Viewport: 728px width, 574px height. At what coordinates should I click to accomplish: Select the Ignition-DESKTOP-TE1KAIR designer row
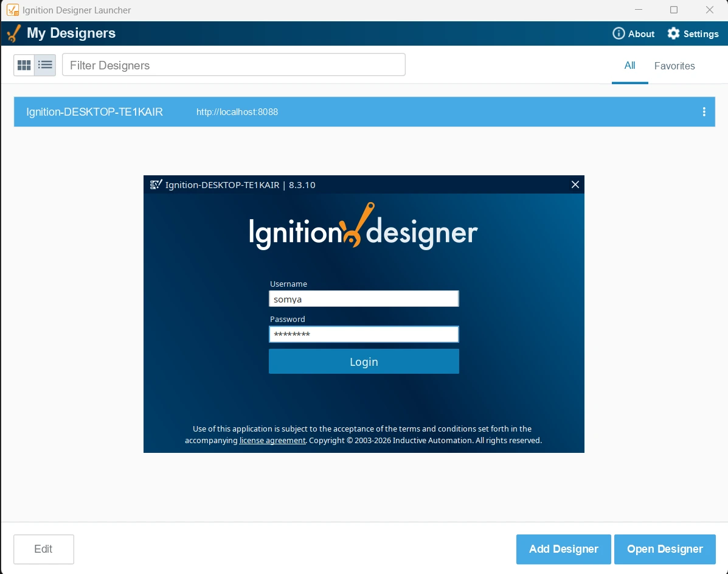click(x=364, y=111)
